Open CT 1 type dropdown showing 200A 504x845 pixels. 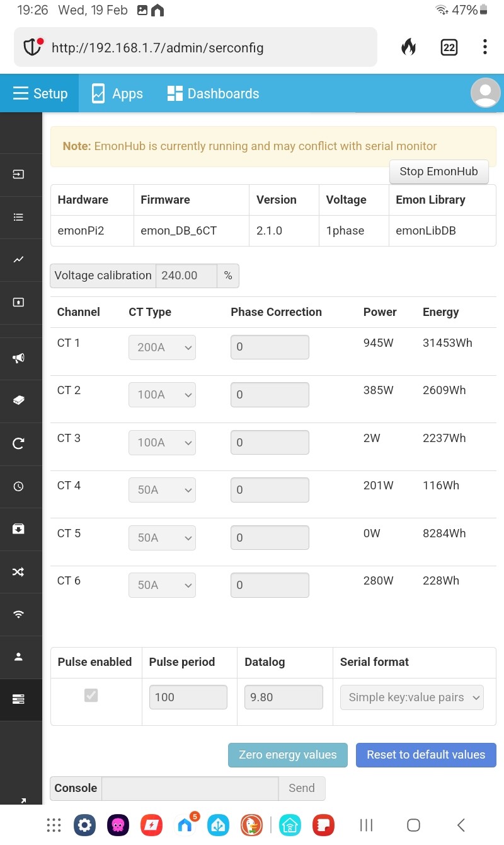162,347
